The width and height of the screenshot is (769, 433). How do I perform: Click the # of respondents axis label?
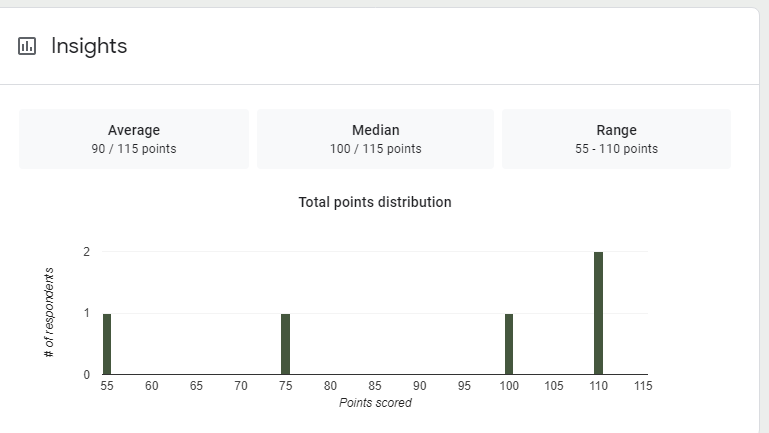(x=50, y=313)
